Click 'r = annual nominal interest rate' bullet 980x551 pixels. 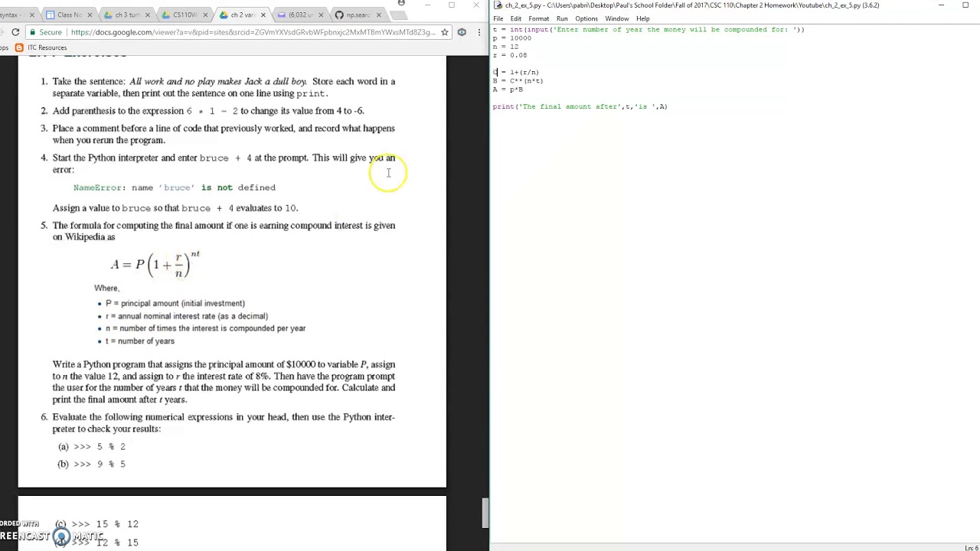pyautogui.click(x=187, y=316)
